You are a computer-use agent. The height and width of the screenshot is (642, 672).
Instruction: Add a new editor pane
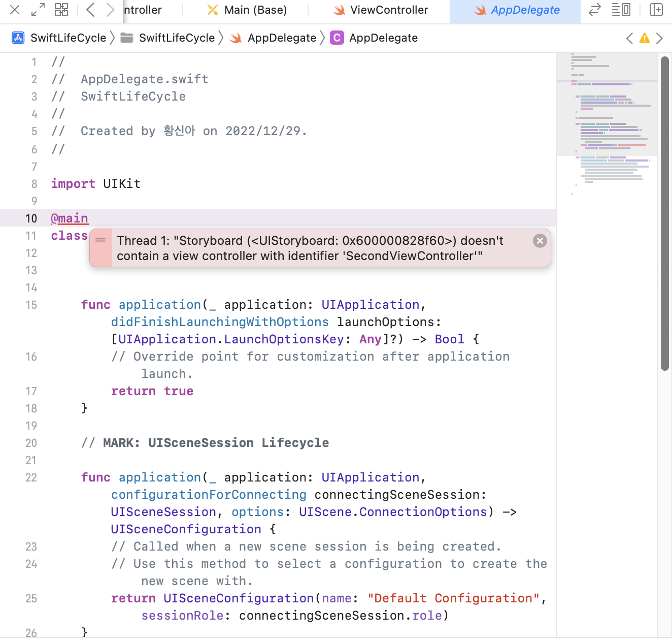tap(656, 10)
